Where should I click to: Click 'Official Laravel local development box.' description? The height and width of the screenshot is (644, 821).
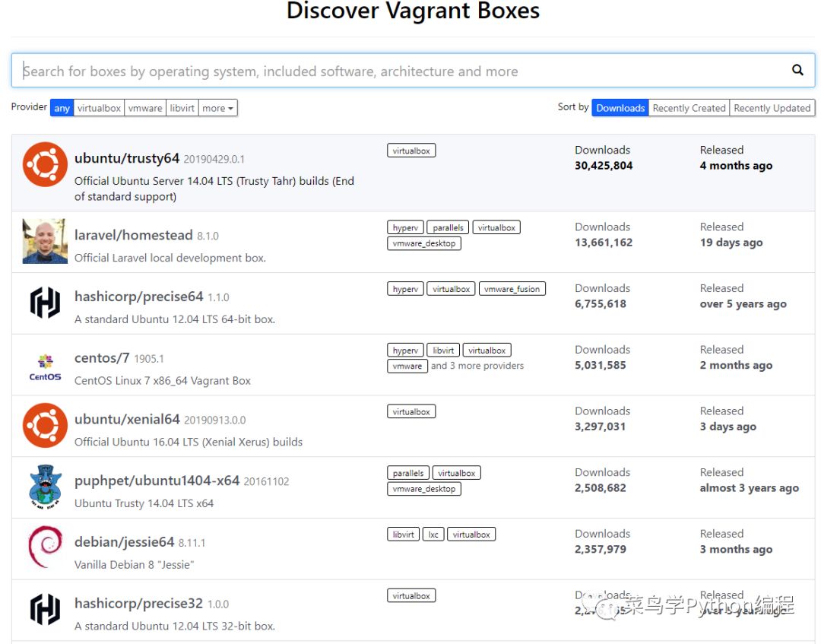[x=170, y=258]
